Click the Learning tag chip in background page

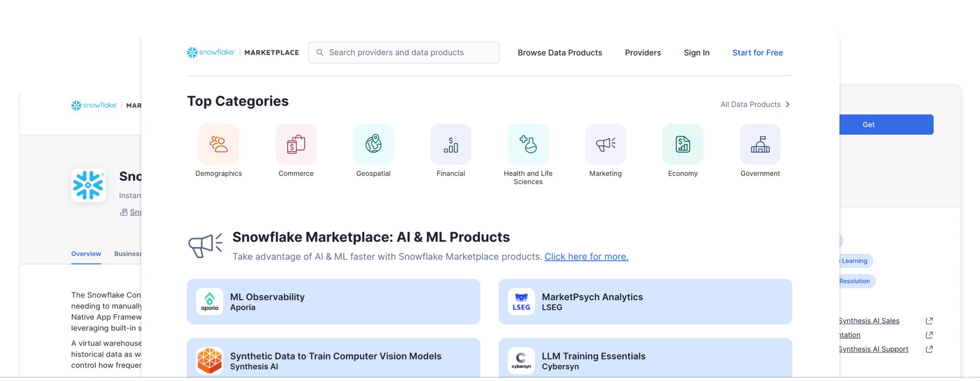pos(856,261)
